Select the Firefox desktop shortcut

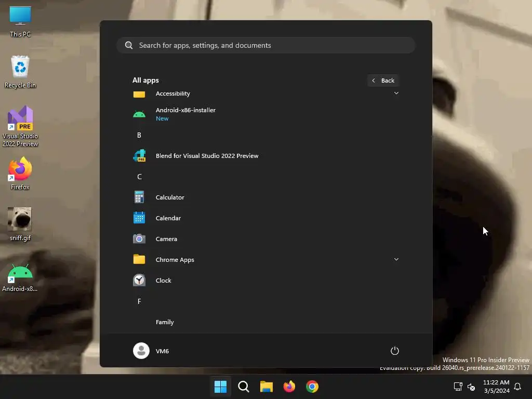click(20, 174)
